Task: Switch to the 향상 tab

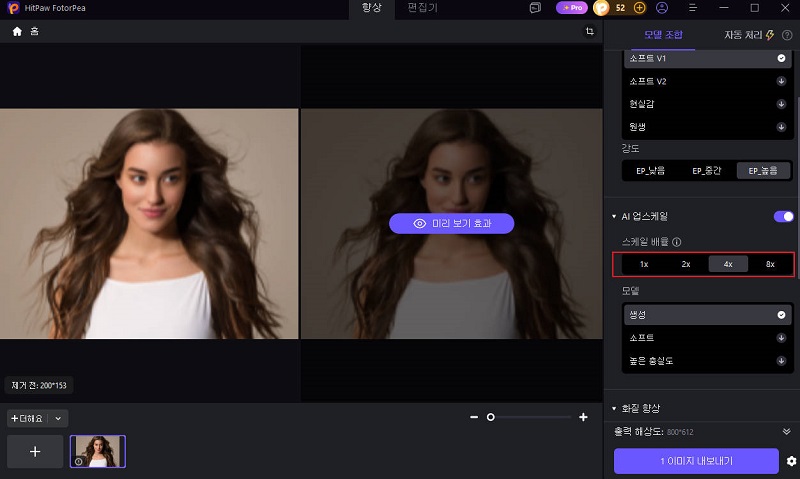Action: pyautogui.click(x=371, y=8)
